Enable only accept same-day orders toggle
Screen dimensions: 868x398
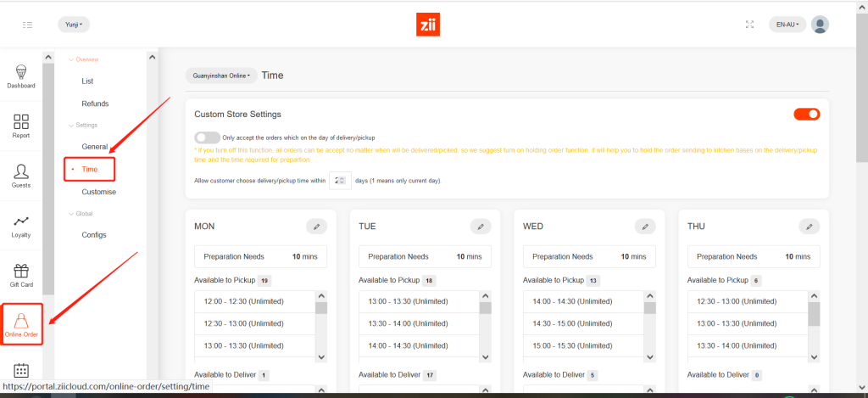click(x=206, y=137)
